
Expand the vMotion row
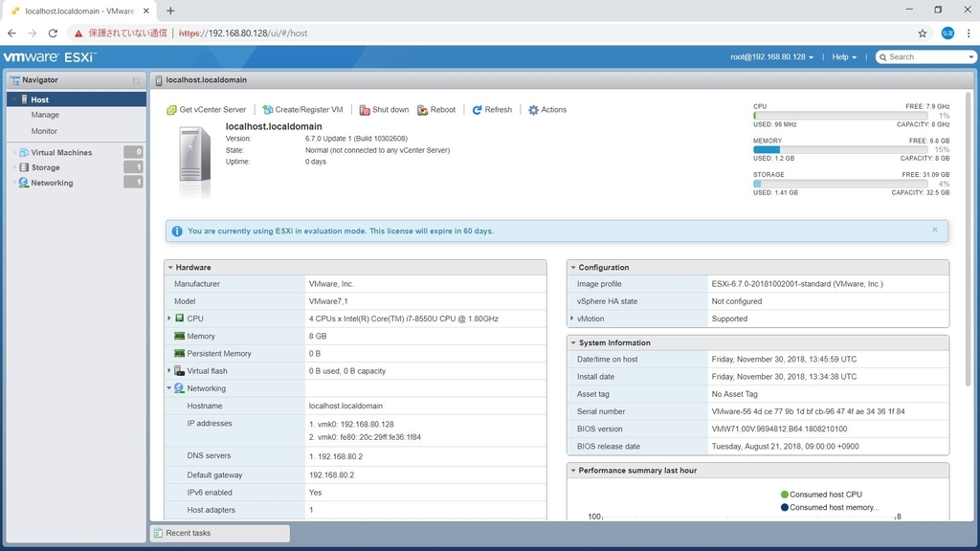[572, 319]
